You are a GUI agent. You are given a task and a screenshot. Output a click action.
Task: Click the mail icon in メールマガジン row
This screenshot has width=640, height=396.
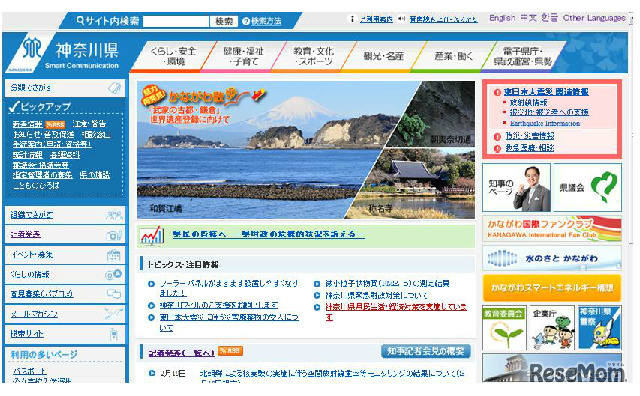pyautogui.click(x=113, y=314)
